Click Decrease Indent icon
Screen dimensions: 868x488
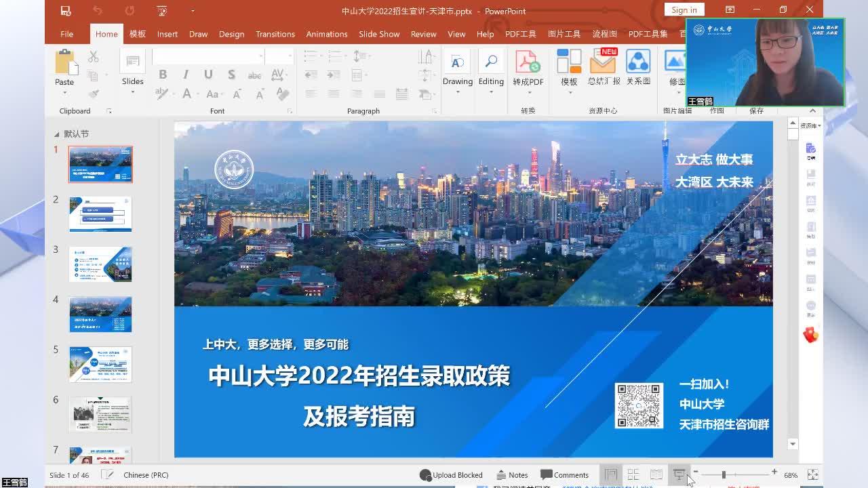(x=311, y=75)
